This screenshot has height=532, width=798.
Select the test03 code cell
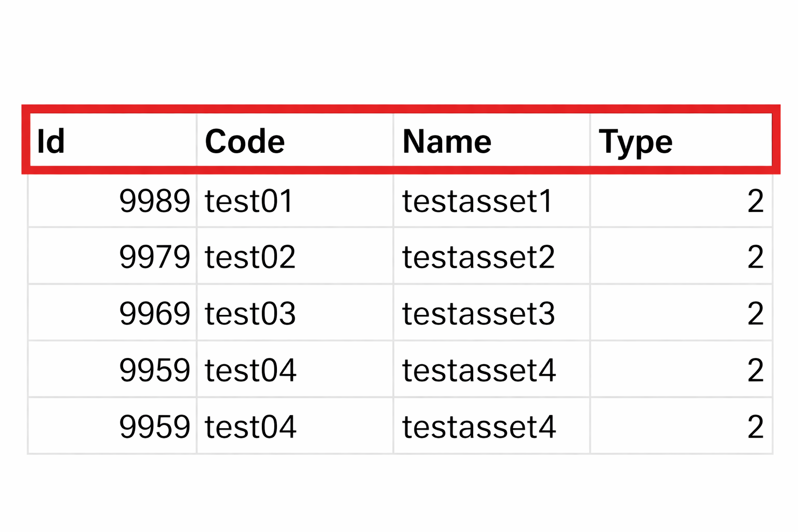(x=250, y=313)
